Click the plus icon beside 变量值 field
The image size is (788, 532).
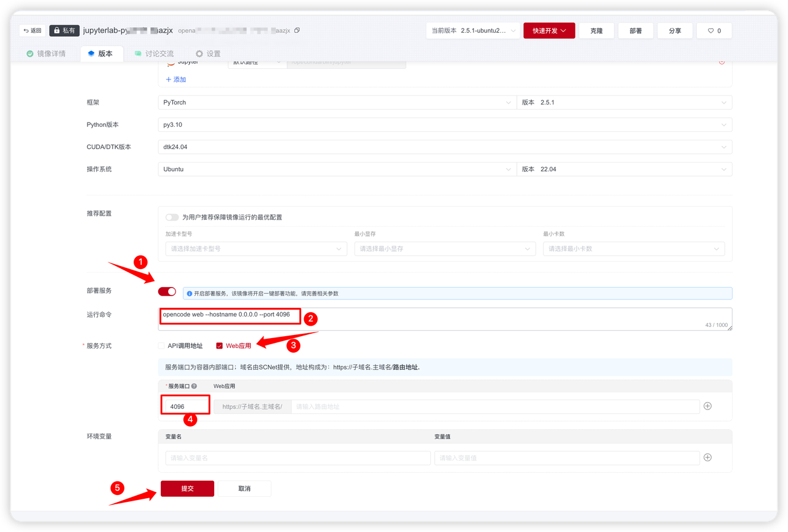pos(707,457)
